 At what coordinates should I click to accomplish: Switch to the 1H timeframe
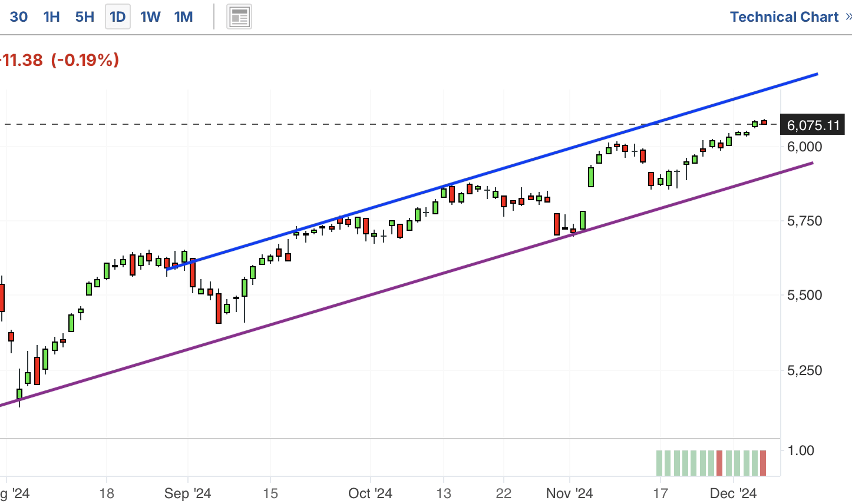point(52,16)
